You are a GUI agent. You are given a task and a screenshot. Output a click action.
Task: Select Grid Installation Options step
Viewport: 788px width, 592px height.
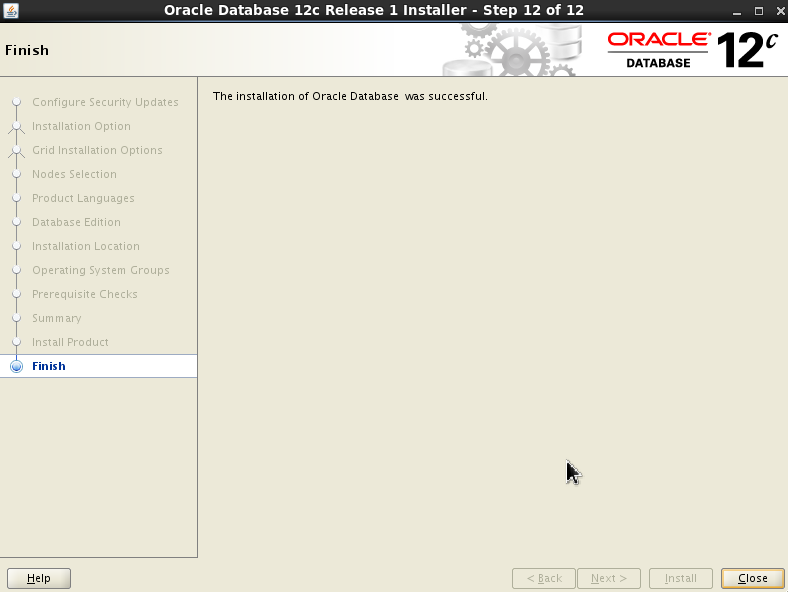[x=97, y=150]
